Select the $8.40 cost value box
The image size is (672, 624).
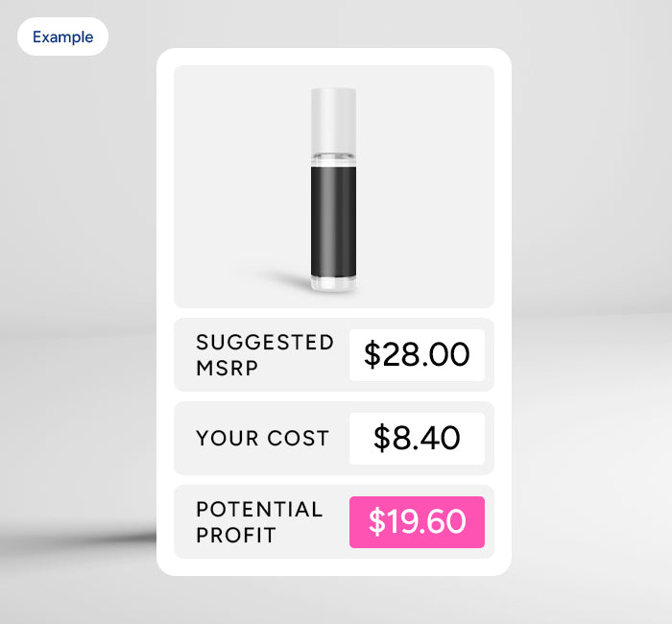point(417,439)
